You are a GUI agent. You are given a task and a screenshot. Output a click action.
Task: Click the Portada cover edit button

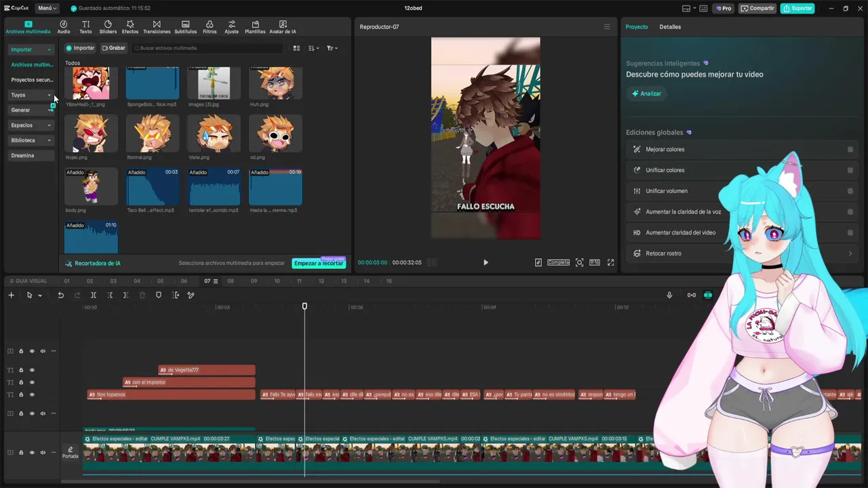pyautogui.click(x=71, y=452)
